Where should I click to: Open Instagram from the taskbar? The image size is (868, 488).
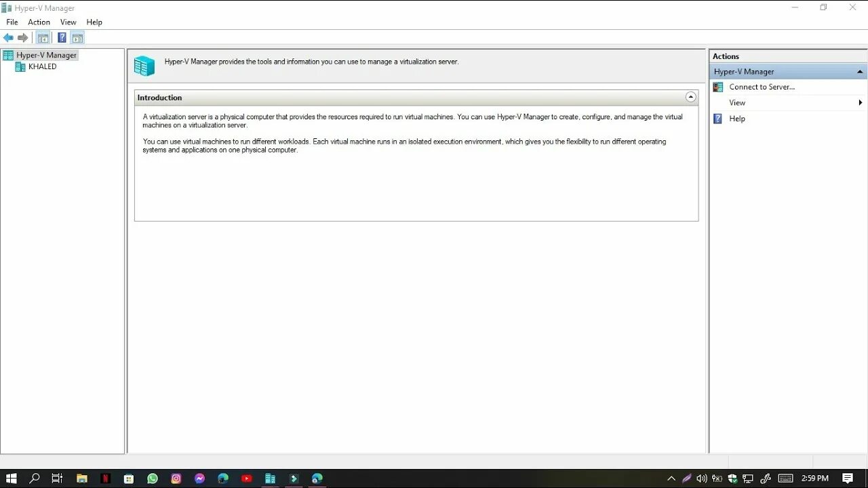point(176,479)
